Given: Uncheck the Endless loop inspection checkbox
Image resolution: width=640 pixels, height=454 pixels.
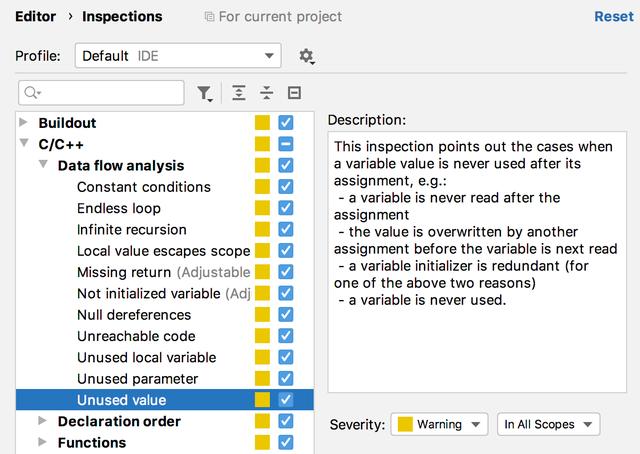Looking at the screenshot, I should 286,208.
